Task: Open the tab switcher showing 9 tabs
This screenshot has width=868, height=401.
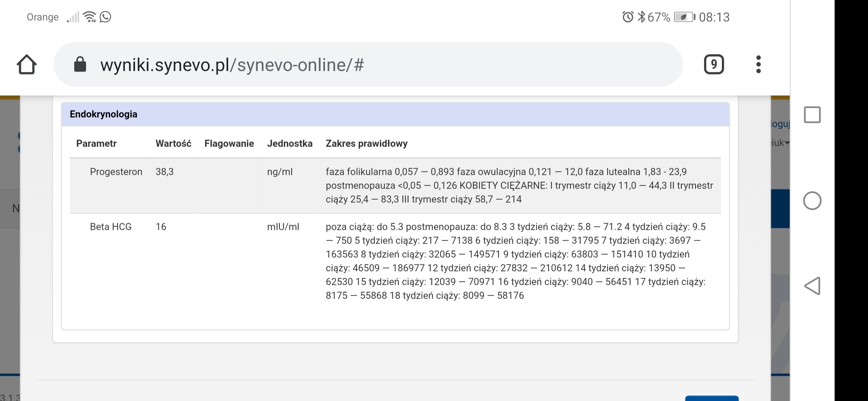Action: point(714,65)
